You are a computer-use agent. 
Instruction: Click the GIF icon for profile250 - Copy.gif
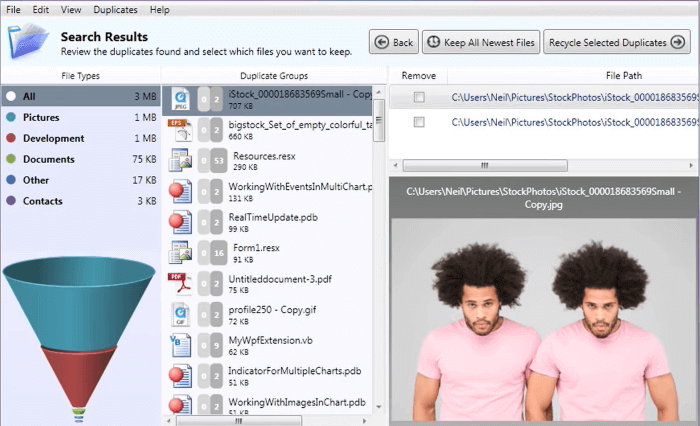(181, 314)
